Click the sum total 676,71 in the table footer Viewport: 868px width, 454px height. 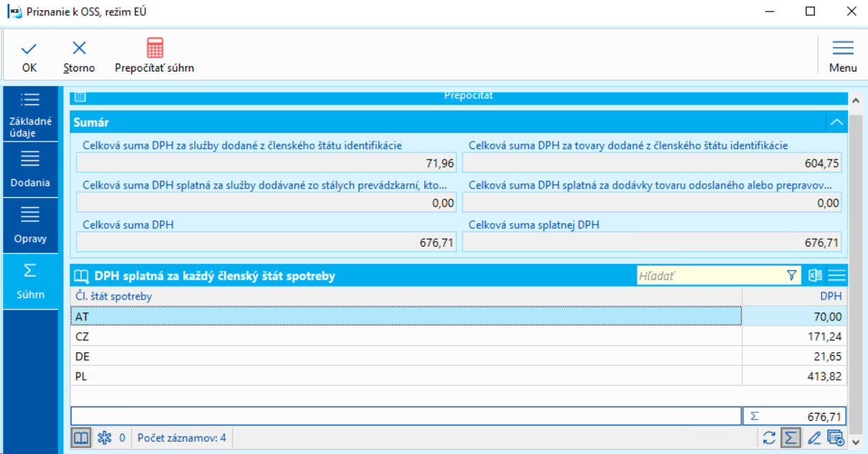pos(794,416)
